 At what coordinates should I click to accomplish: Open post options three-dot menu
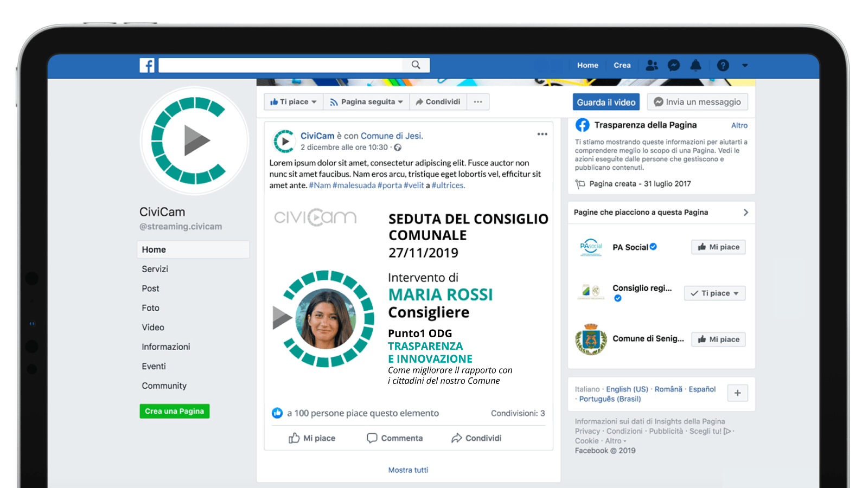542,134
